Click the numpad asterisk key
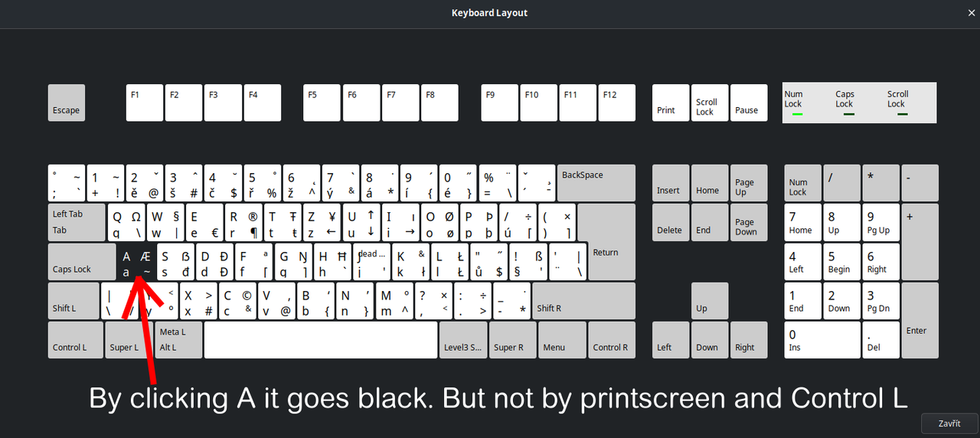The width and height of the screenshot is (980, 438). pos(881,183)
